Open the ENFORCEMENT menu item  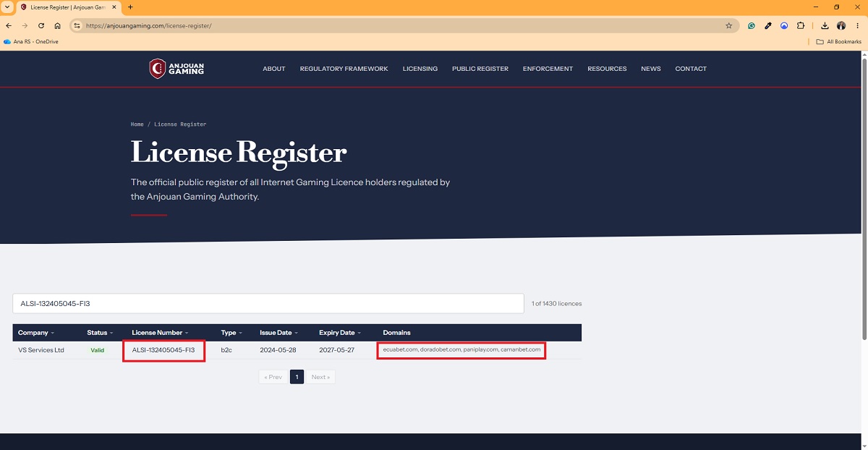coord(548,69)
